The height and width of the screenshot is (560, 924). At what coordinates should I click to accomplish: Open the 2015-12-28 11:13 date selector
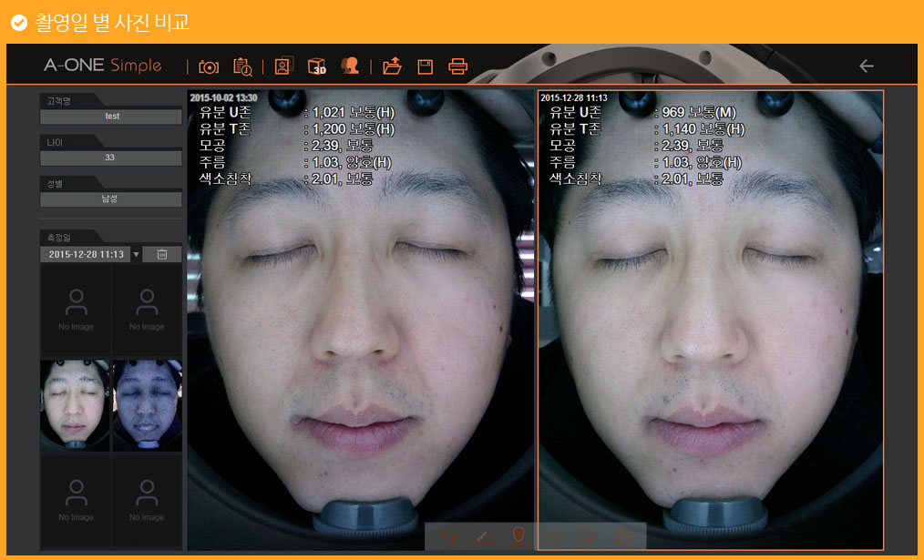[x=86, y=254]
